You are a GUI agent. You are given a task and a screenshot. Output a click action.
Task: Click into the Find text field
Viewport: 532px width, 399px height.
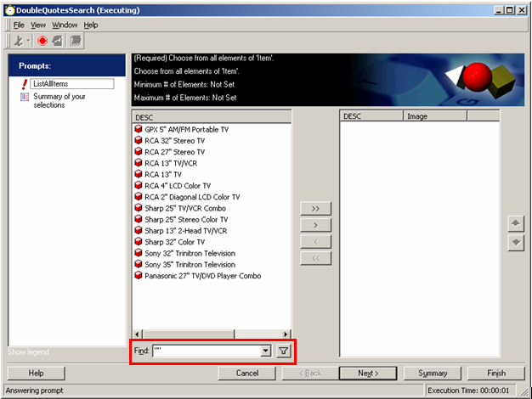click(207, 351)
